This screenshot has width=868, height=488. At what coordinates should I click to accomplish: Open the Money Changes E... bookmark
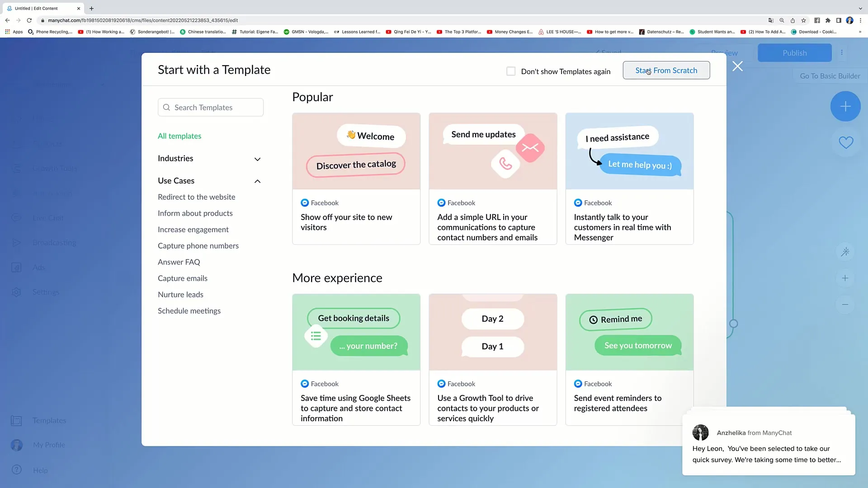509,32
